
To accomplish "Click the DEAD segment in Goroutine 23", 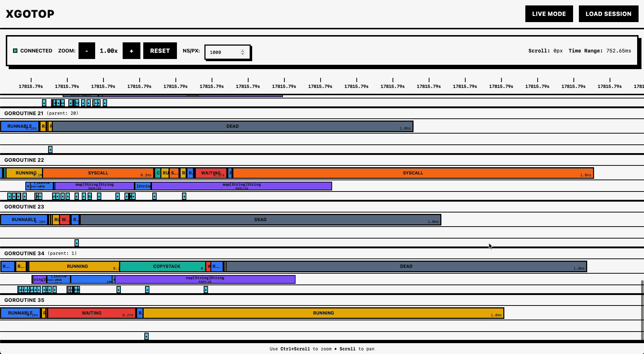I will (x=260, y=220).
